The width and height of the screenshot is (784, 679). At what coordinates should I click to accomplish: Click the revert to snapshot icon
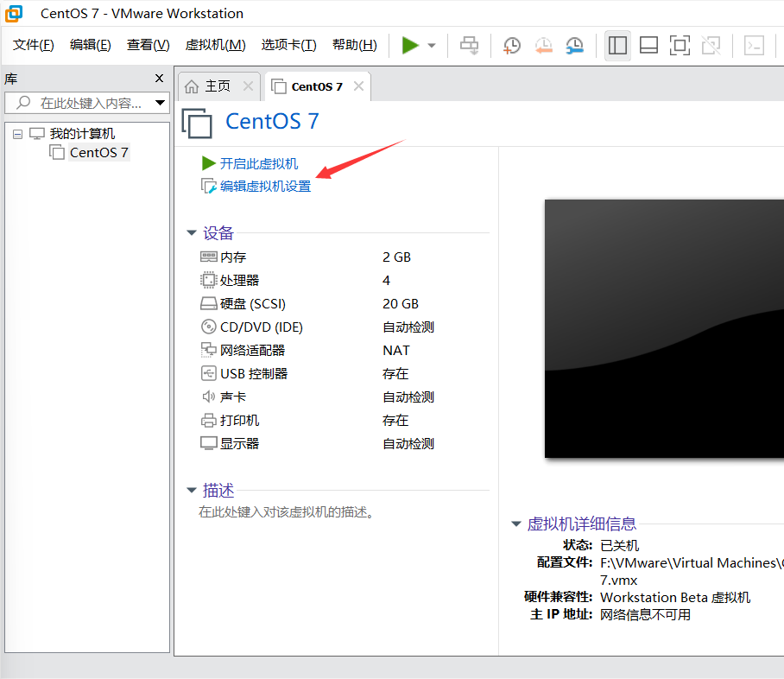pyautogui.click(x=543, y=46)
